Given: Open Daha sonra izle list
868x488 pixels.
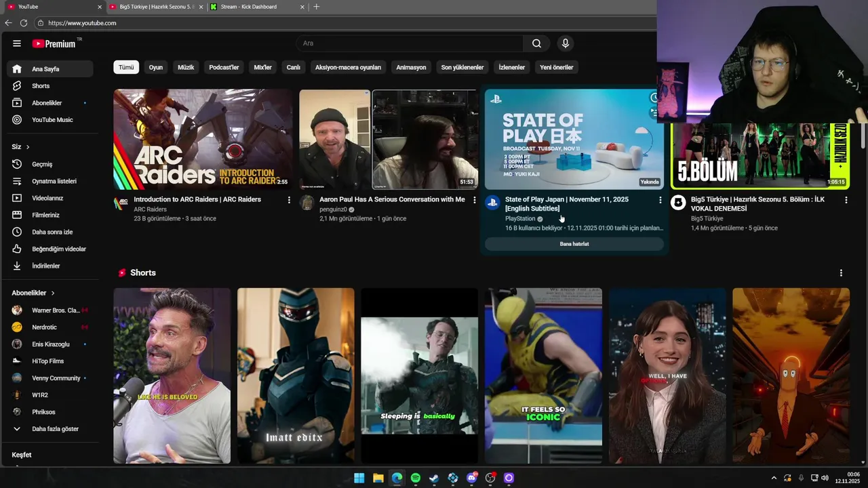Looking at the screenshot, I should (50, 232).
